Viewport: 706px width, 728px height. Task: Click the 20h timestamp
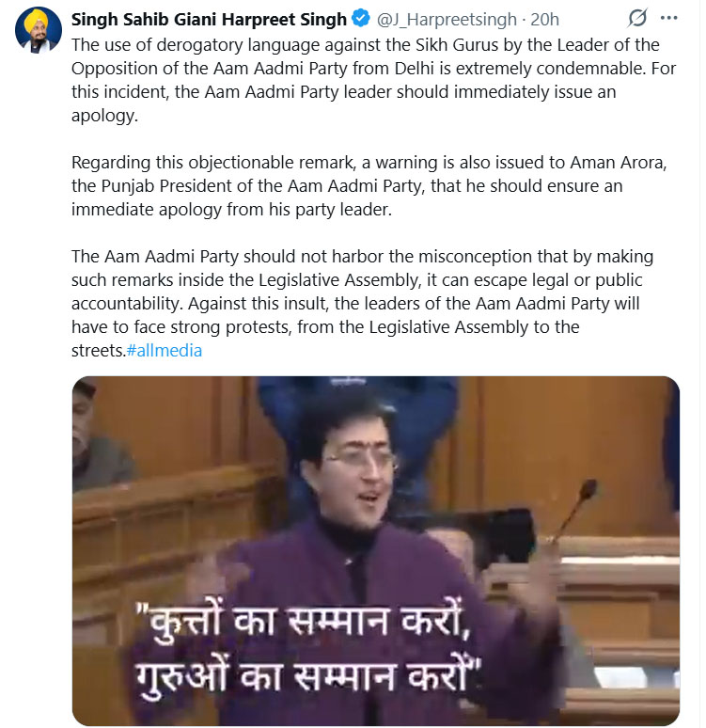[544, 20]
